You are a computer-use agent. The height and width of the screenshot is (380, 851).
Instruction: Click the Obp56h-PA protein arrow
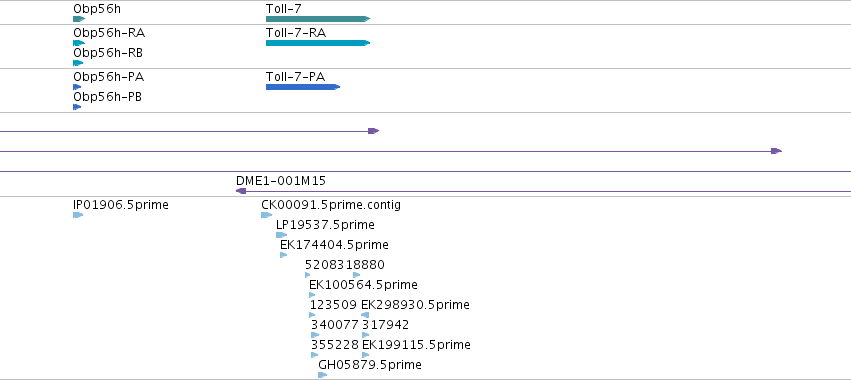77,87
